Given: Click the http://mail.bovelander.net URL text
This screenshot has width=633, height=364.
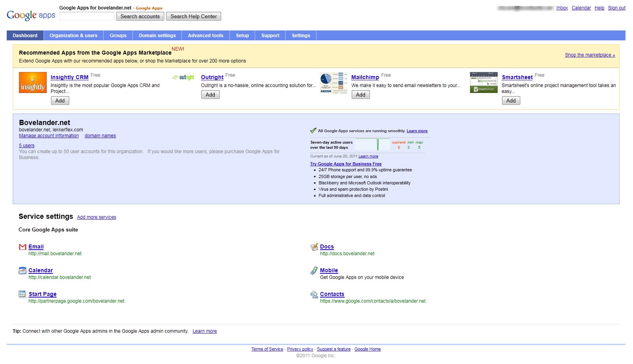Looking at the screenshot, I should tap(55, 254).
